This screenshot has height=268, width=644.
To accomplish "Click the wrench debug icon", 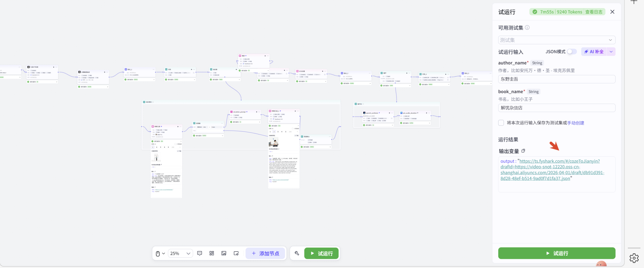I will pyautogui.click(x=297, y=253).
